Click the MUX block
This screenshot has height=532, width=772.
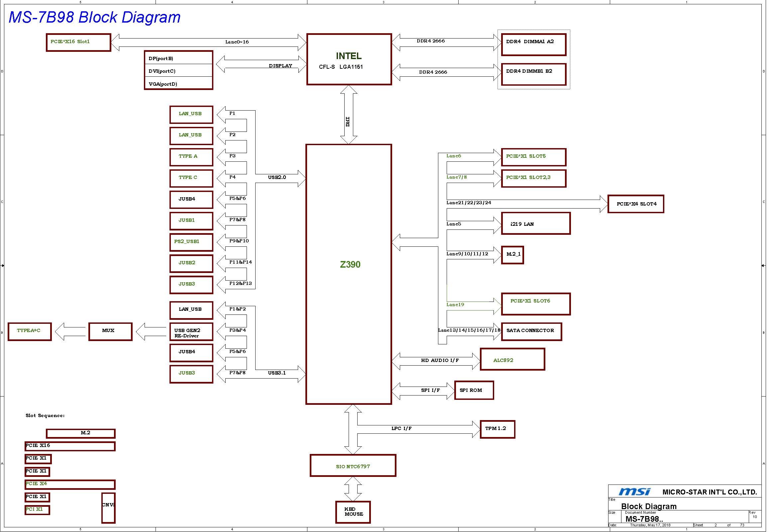pyautogui.click(x=111, y=332)
